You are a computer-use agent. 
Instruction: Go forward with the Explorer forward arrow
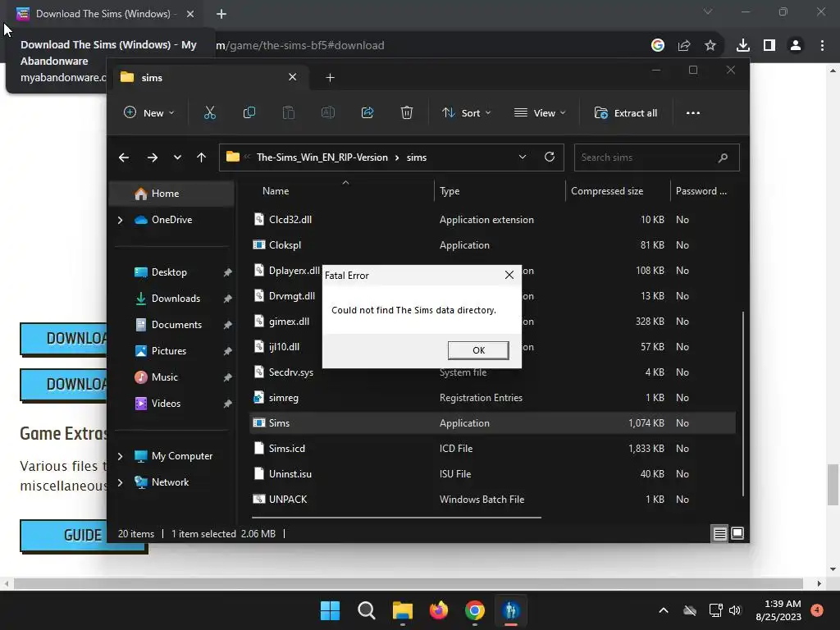point(152,157)
